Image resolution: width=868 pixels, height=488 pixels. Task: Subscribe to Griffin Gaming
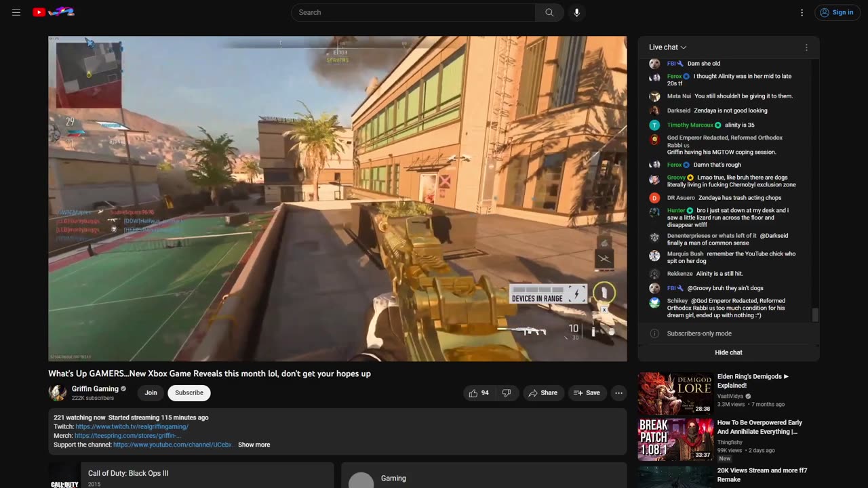tap(189, 392)
